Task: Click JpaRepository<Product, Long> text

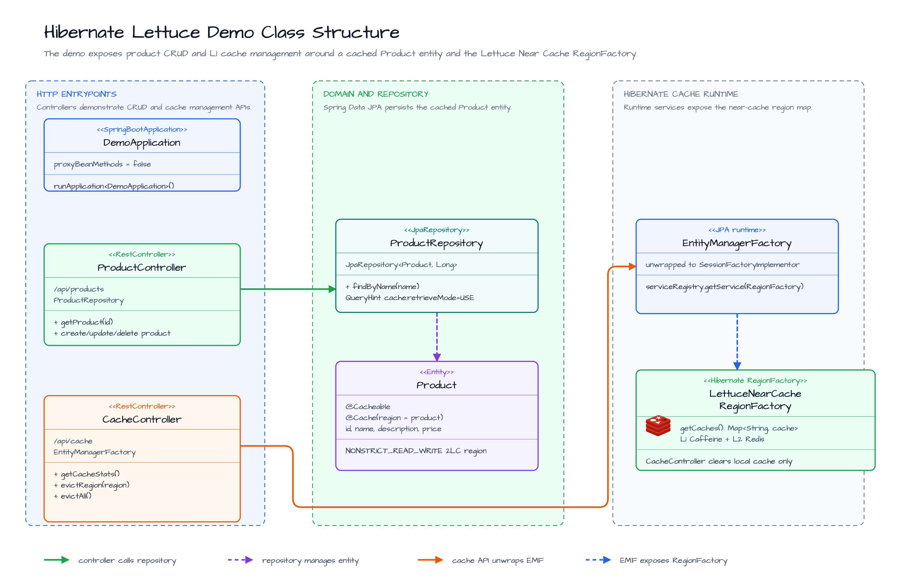Action: click(401, 265)
